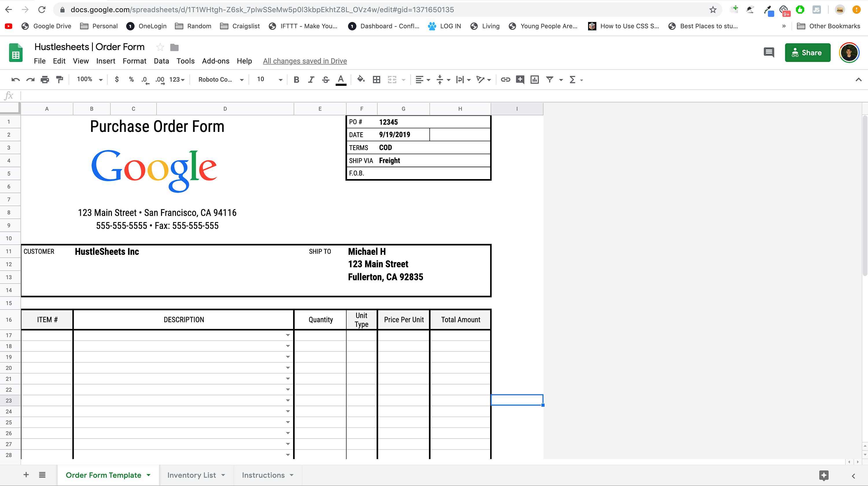Click the Undo arrow icon
This screenshot has width=868, height=486.
(16, 80)
